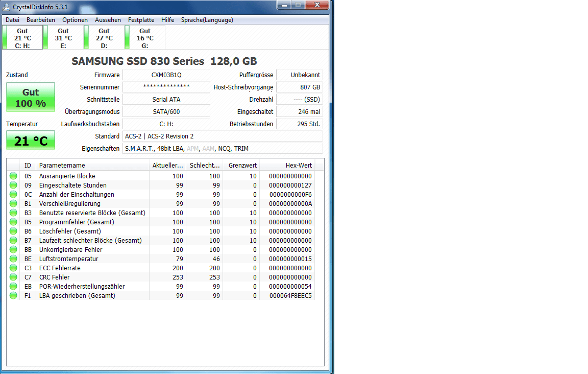Click the Puffergrösse value Unbekannt
Viewport: 588px width, 374px height.
(x=299, y=75)
